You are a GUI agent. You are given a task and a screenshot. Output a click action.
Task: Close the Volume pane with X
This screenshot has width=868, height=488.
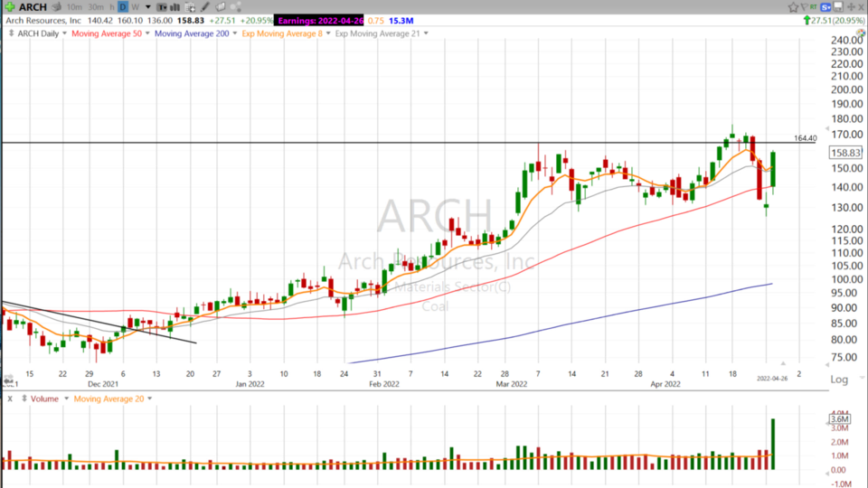coord(9,399)
